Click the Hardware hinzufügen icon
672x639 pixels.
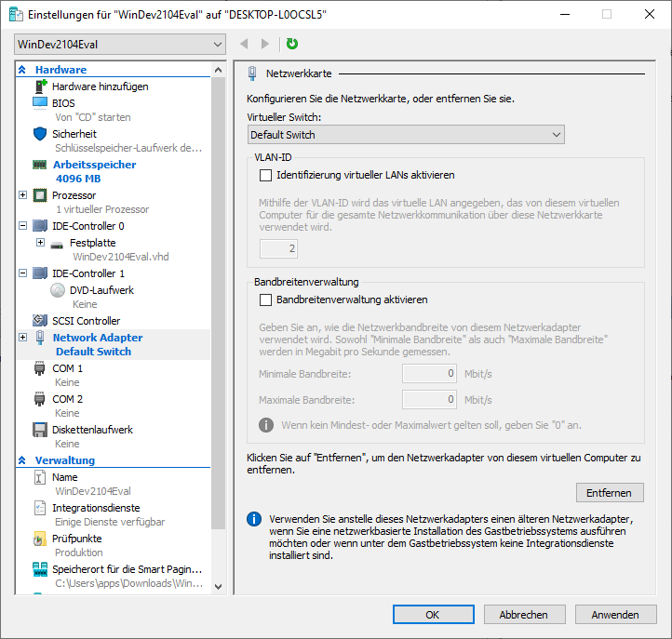point(40,87)
